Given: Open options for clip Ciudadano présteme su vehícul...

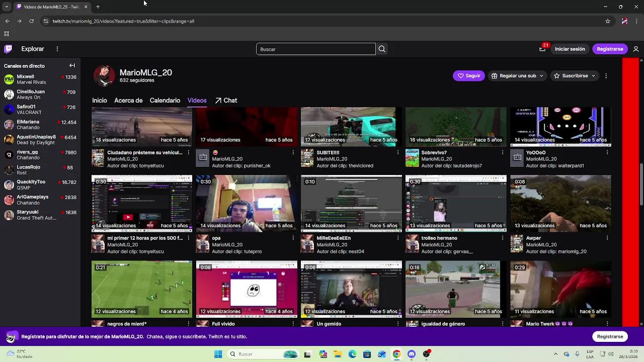Looking at the screenshot, I should pyautogui.click(x=189, y=152).
